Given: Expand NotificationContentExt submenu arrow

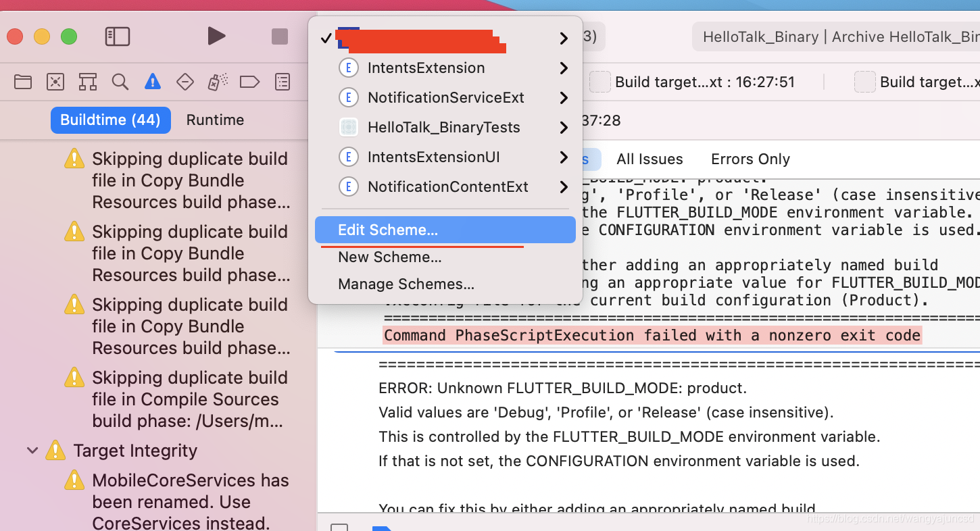Looking at the screenshot, I should [564, 187].
